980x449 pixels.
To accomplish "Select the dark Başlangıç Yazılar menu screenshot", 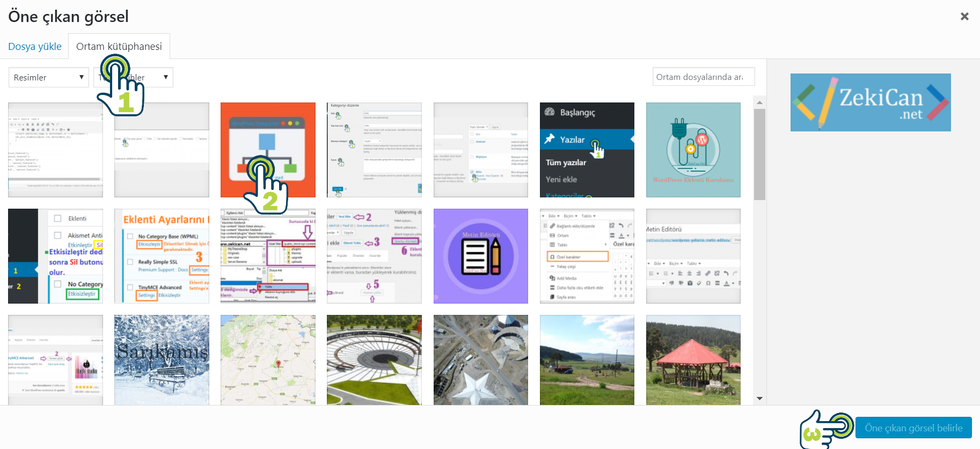I will pos(587,150).
